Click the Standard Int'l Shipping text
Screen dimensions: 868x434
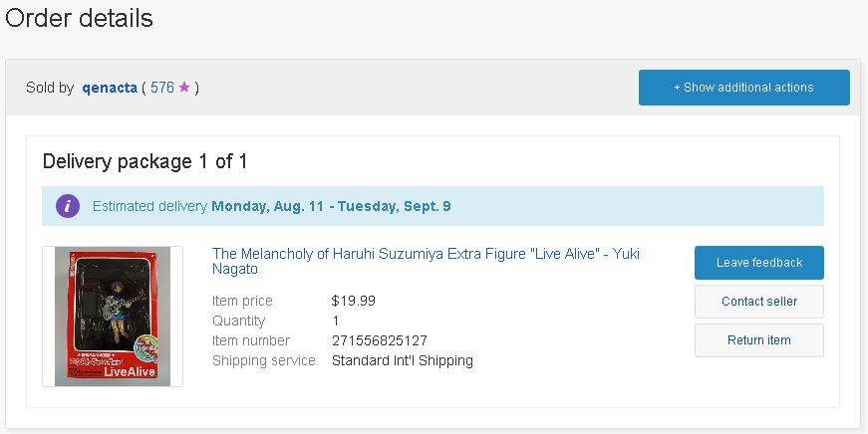click(x=402, y=360)
